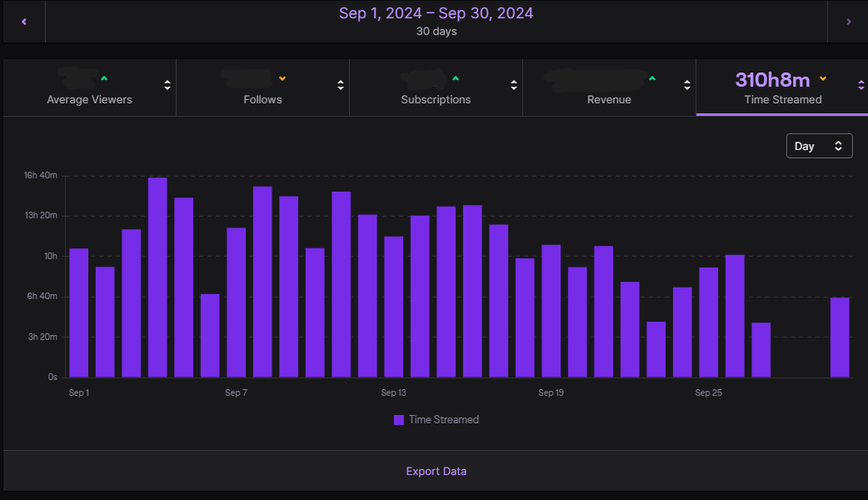
Task: Click the Sep 7 bar in the chart
Action: tap(237, 302)
